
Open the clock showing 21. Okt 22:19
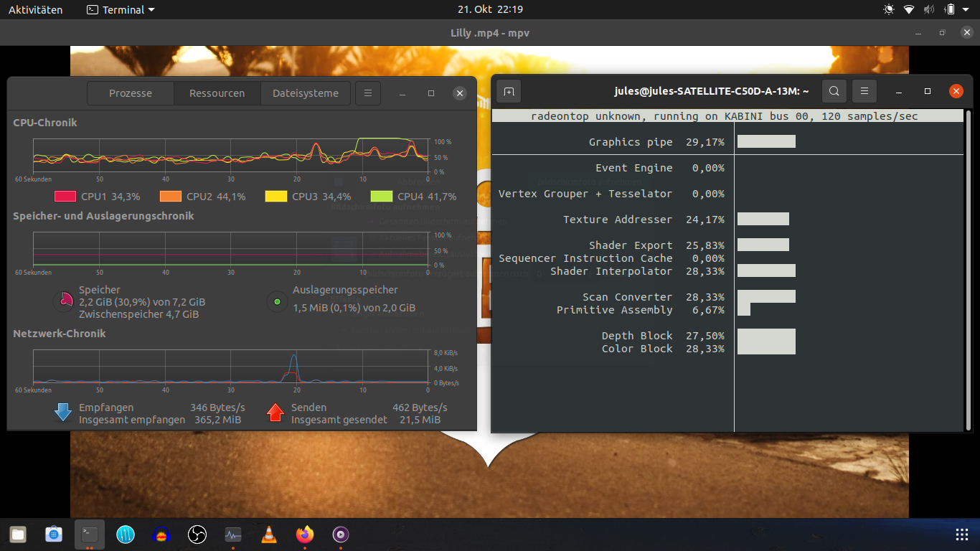[490, 10]
